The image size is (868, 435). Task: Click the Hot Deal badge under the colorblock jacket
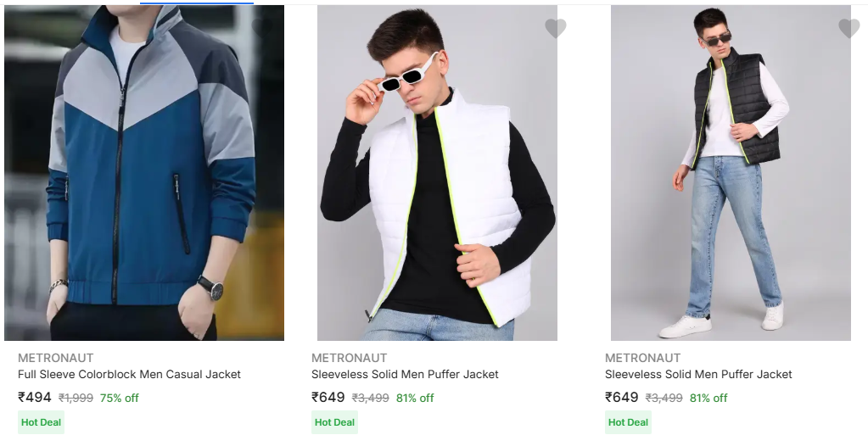41,422
